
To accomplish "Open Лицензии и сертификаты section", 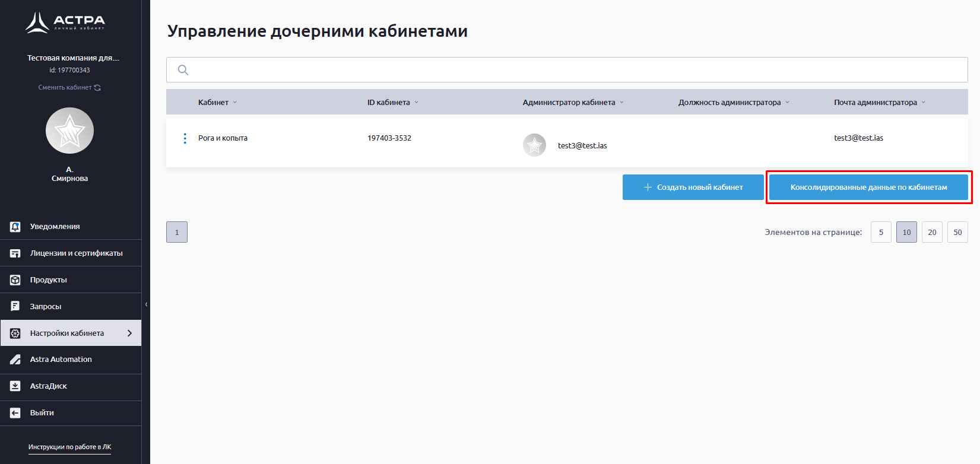I will 76,253.
